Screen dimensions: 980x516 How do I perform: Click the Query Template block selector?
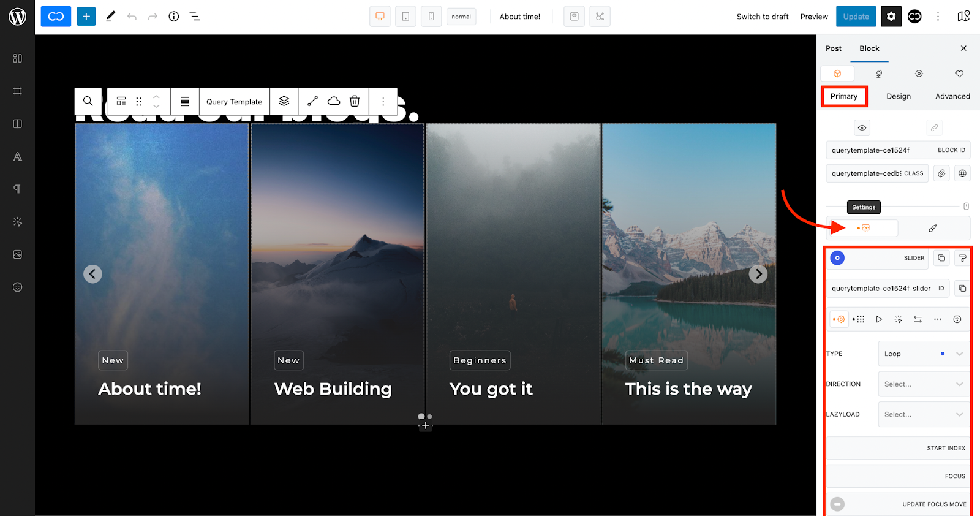click(x=234, y=102)
